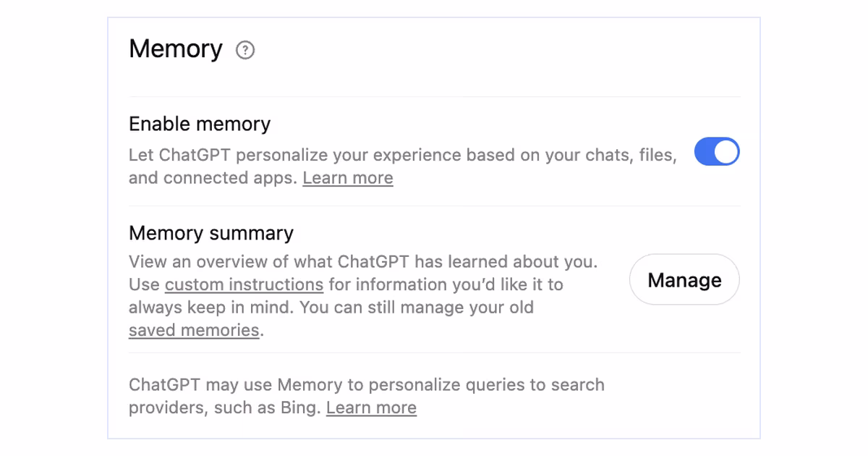Click the question mark help icon beside Memory

[x=246, y=50]
